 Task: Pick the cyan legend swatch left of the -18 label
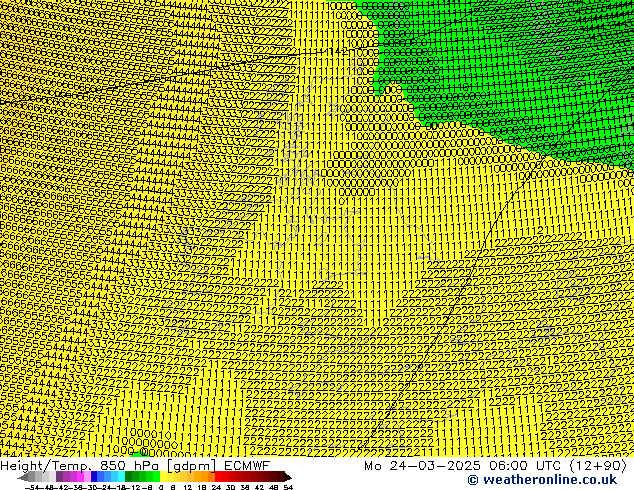pos(121,477)
